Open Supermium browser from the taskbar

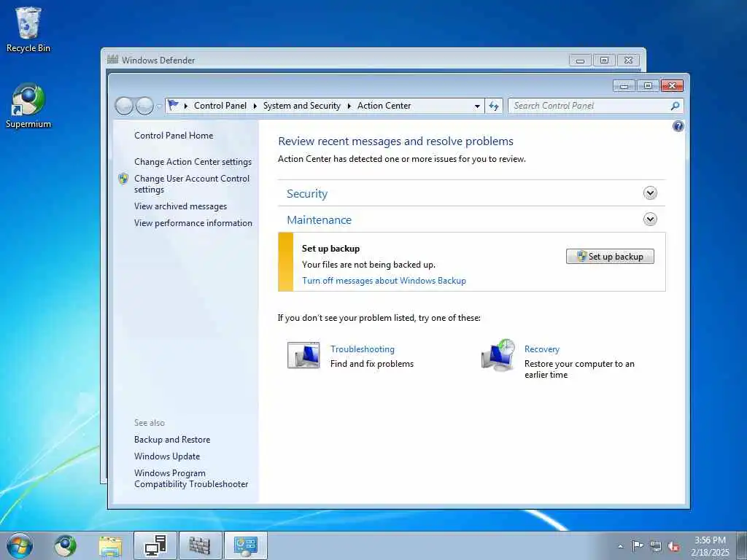point(65,545)
